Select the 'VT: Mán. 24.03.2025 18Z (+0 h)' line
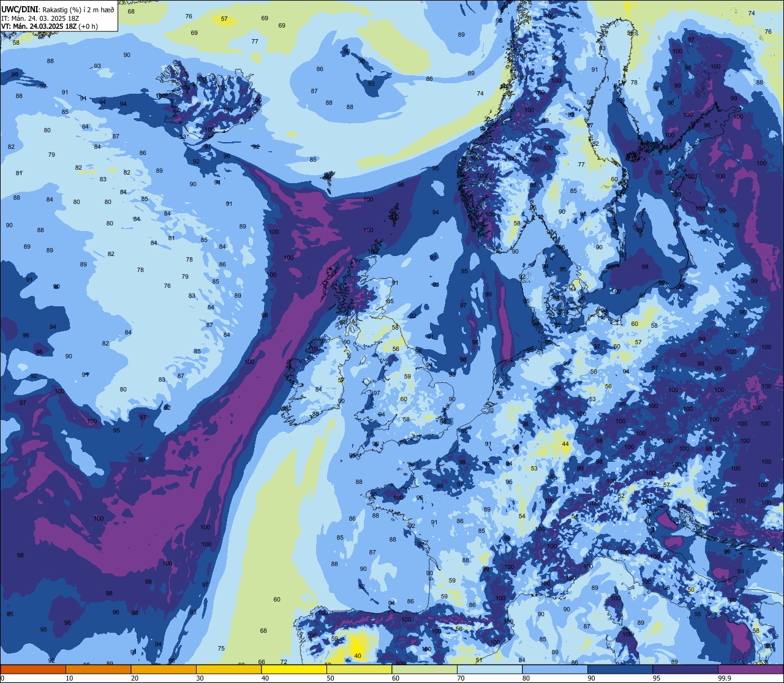Viewport: 784px width, 683px height. [50, 26]
